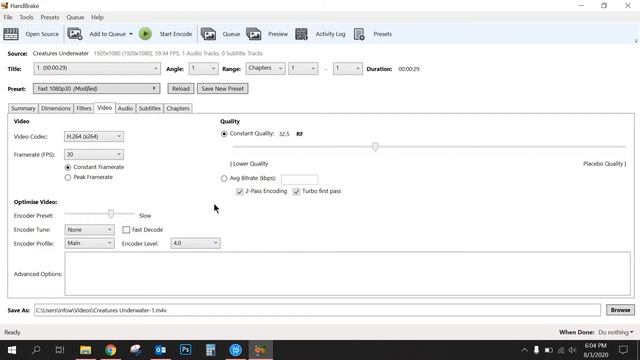This screenshot has width=640, height=360.
Task: Select the Constant Framerate radio button
Action: [68, 167]
